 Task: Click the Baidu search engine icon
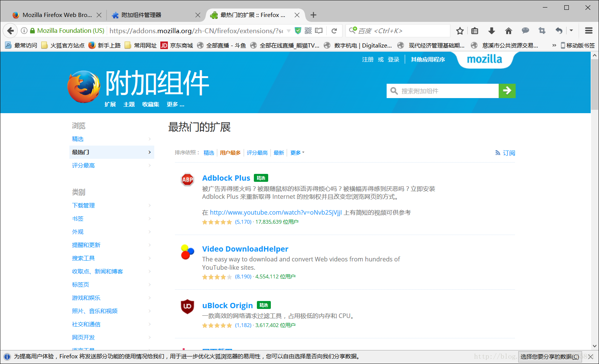[x=353, y=30]
